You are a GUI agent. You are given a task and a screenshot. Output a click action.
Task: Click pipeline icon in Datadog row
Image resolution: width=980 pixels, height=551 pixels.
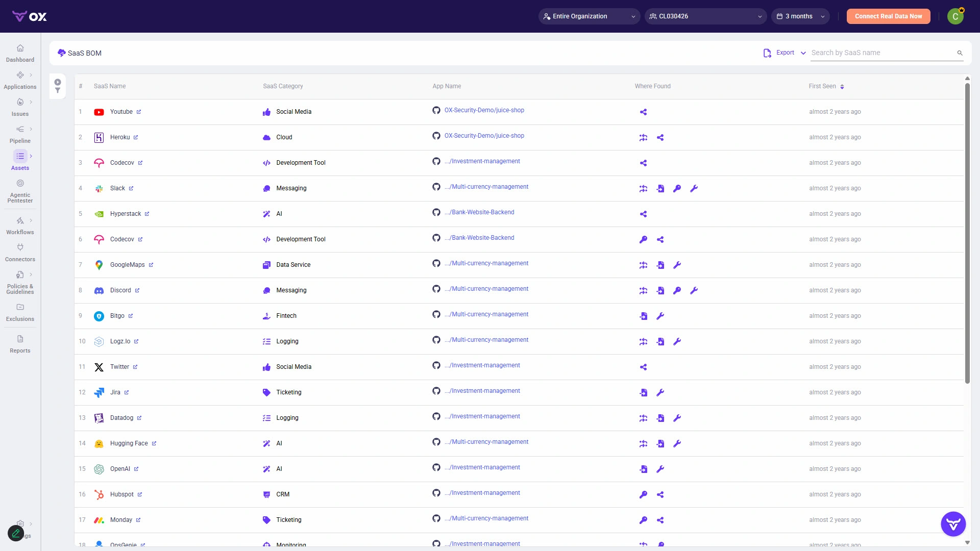tap(643, 418)
